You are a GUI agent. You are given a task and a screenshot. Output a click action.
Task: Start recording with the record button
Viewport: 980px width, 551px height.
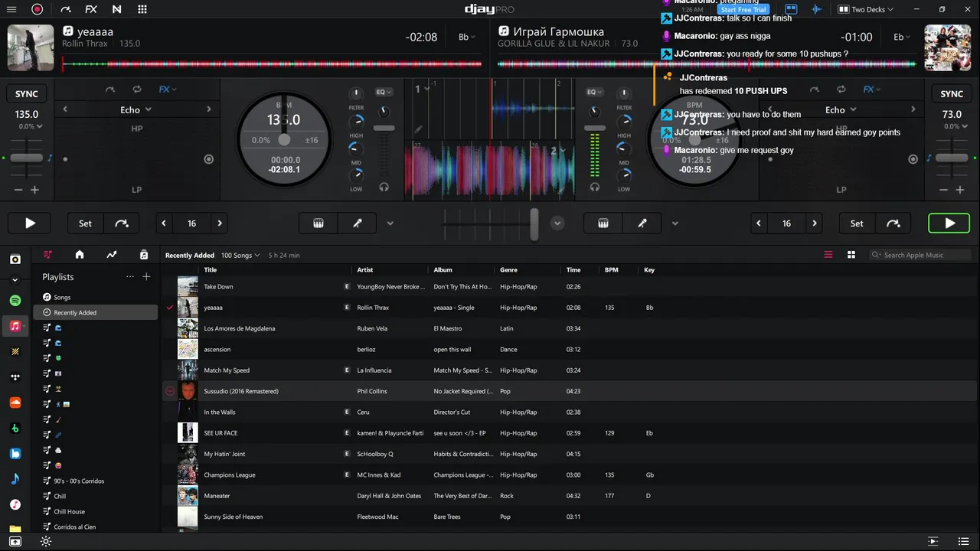(37, 9)
